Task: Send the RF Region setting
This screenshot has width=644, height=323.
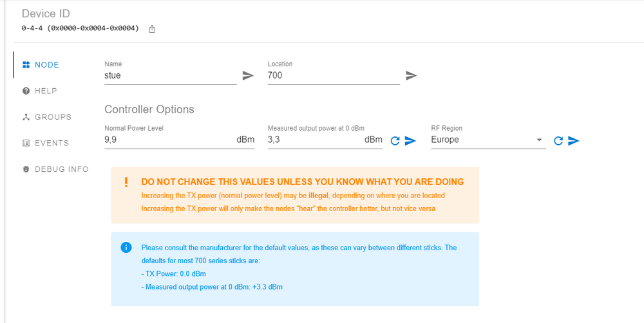Action: 574,140
